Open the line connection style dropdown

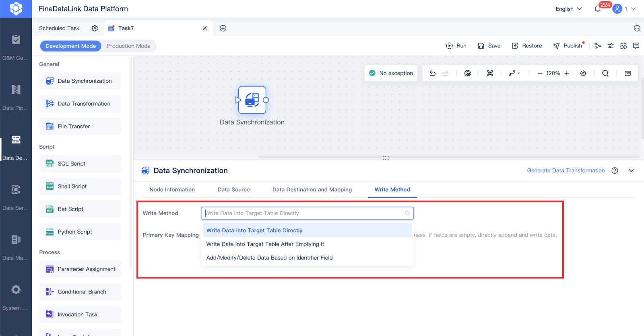[x=514, y=73]
